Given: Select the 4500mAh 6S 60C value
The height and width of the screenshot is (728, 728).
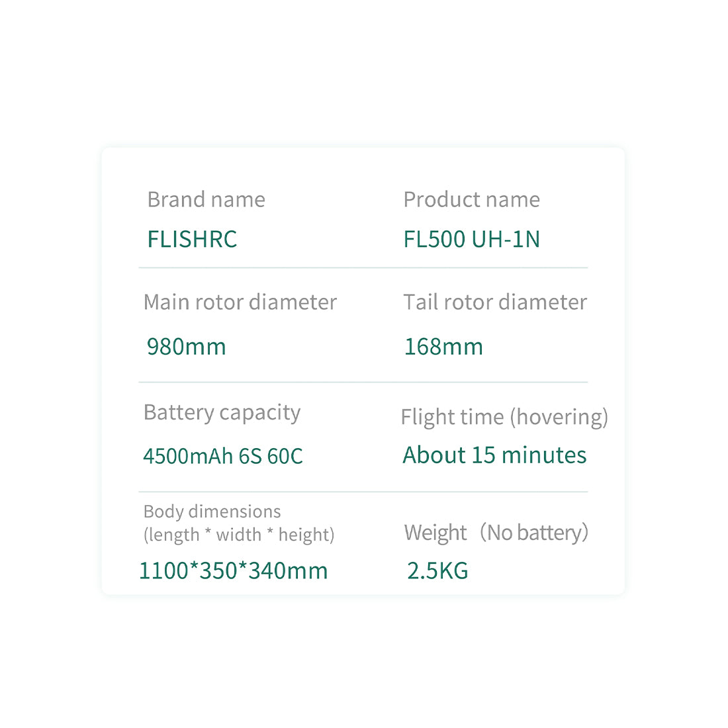Looking at the screenshot, I should (223, 456).
